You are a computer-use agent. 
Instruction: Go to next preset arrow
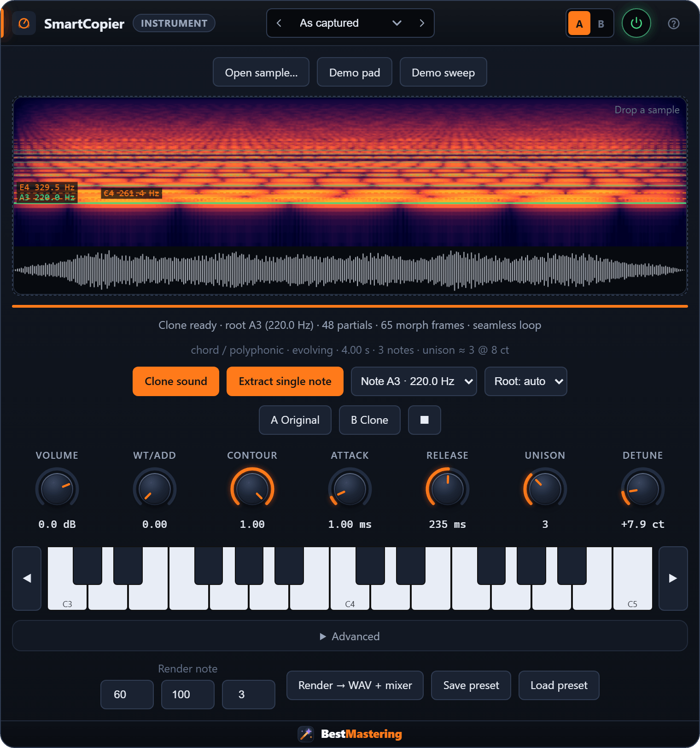pos(422,23)
